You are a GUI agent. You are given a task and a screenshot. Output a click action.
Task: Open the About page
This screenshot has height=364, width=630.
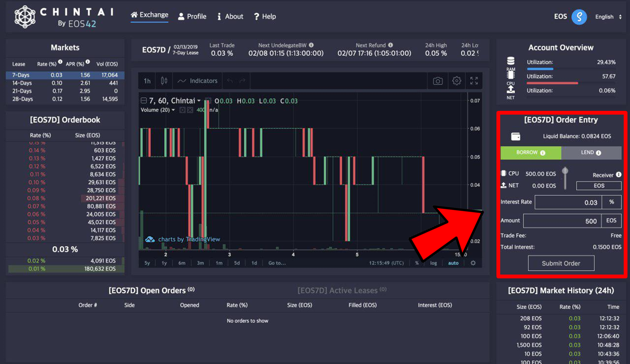[230, 16]
